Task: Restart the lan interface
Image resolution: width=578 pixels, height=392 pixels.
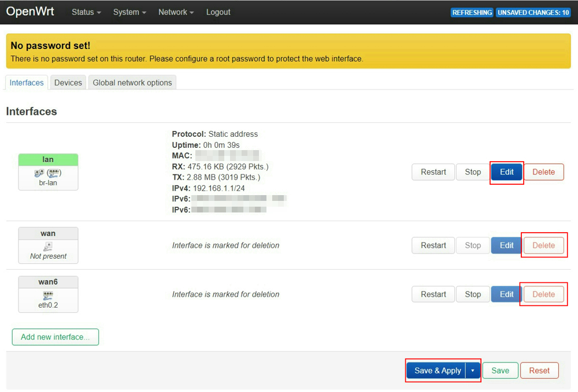Action: click(433, 171)
